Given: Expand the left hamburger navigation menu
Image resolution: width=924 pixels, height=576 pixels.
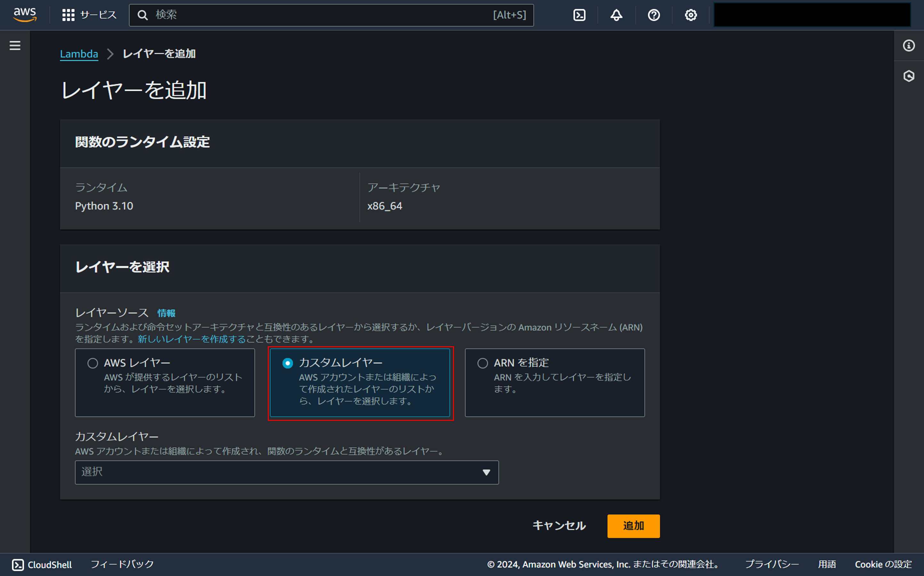Looking at the screenshot, I should [15, 46].
